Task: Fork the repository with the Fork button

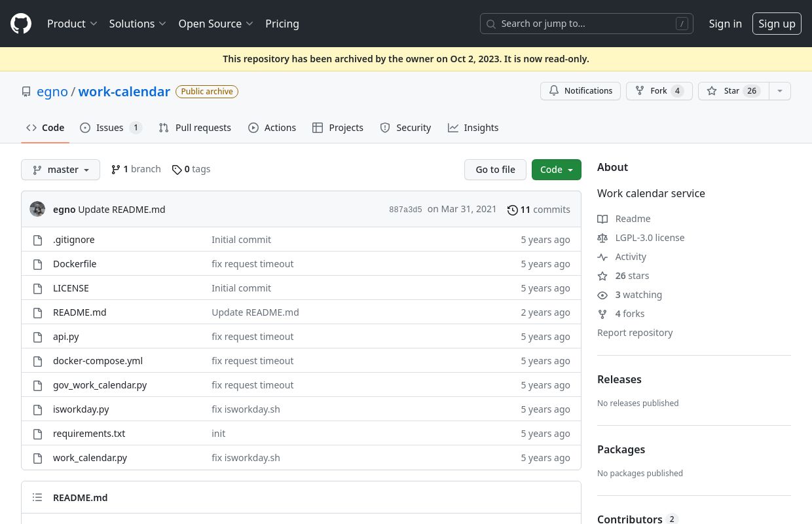Action: (659, 91)
